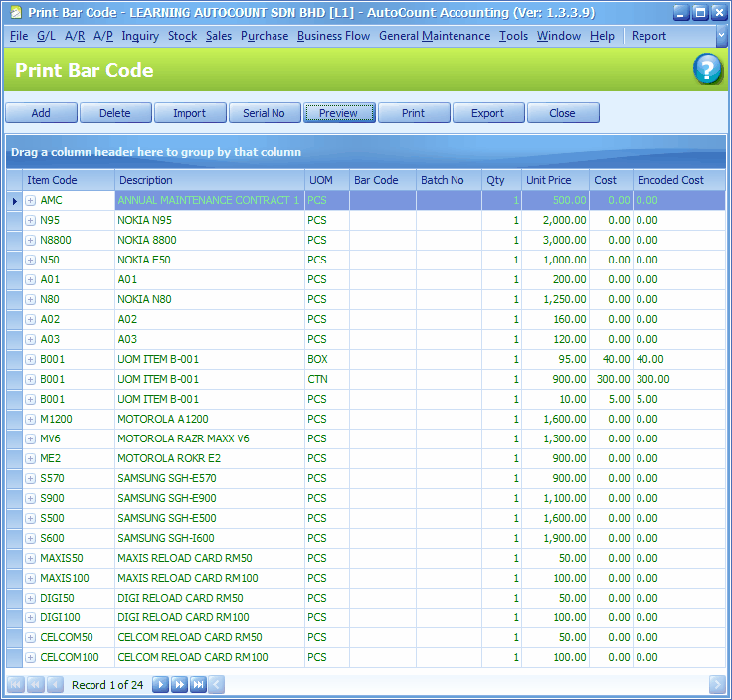Click the Delete button

(x=115, y=113)
